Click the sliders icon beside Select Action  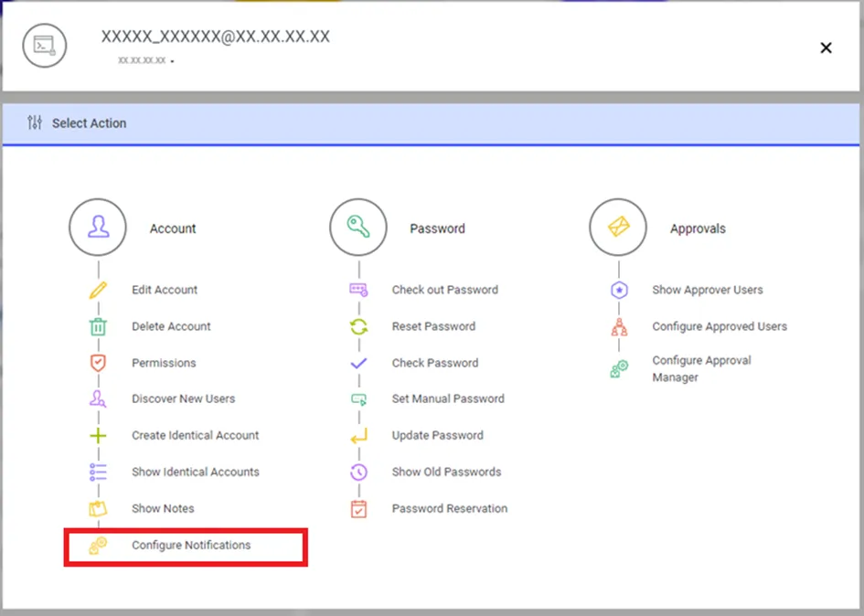(x=35, y=122)
